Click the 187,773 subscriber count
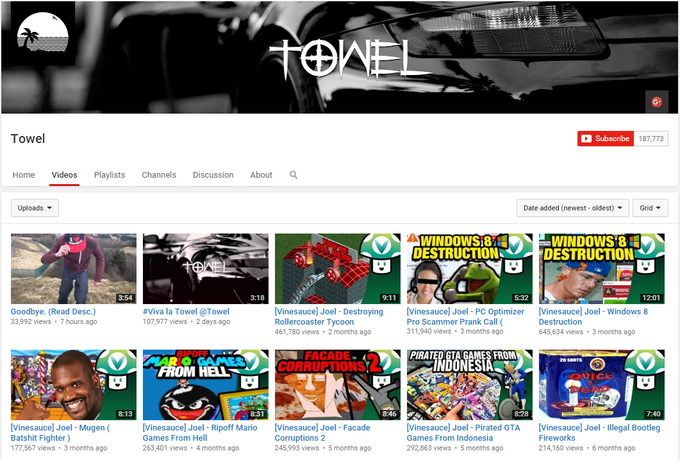This screenshot has height=460, width=680. click(x=651, y=139)
